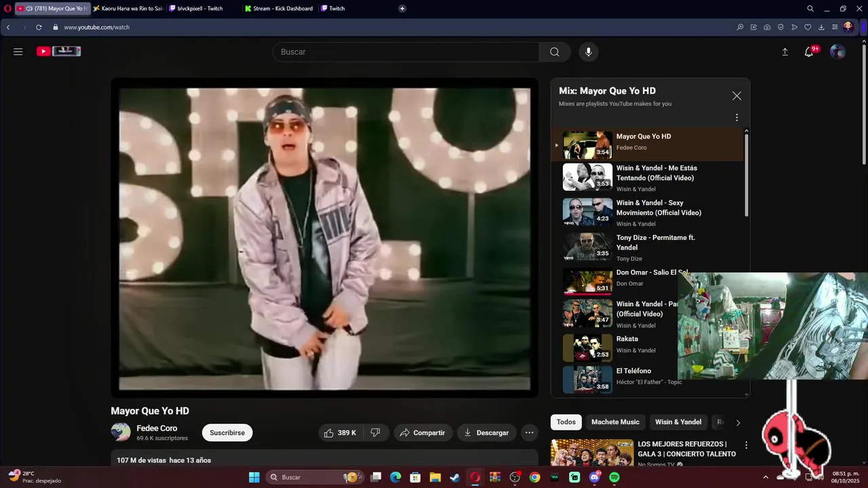The width and height of the screenshot is (868, 488).
Task: Mute the audio on YouTube tab
Action: pos(29,9)
